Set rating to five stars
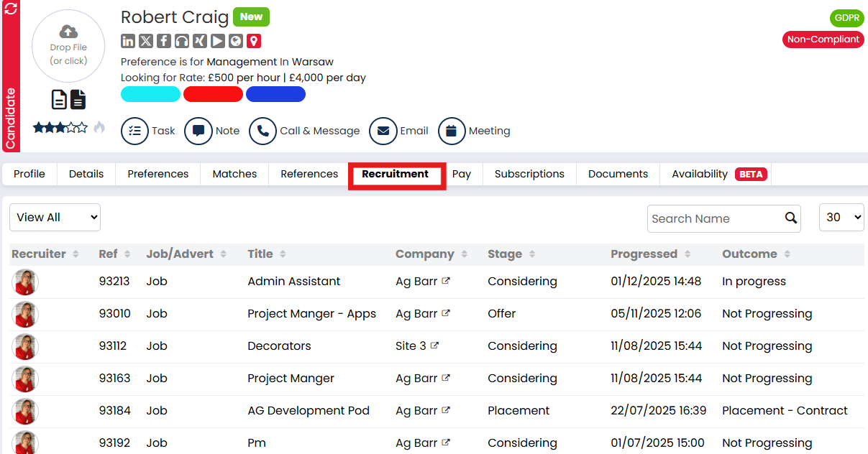The height and width of the screenshot is (454, 868). pyautogui.click(x=82, y=127)
